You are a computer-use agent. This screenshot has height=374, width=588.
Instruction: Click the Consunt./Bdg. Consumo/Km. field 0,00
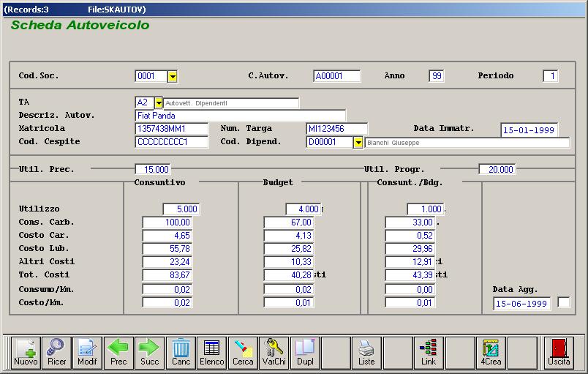click(410, 289)
